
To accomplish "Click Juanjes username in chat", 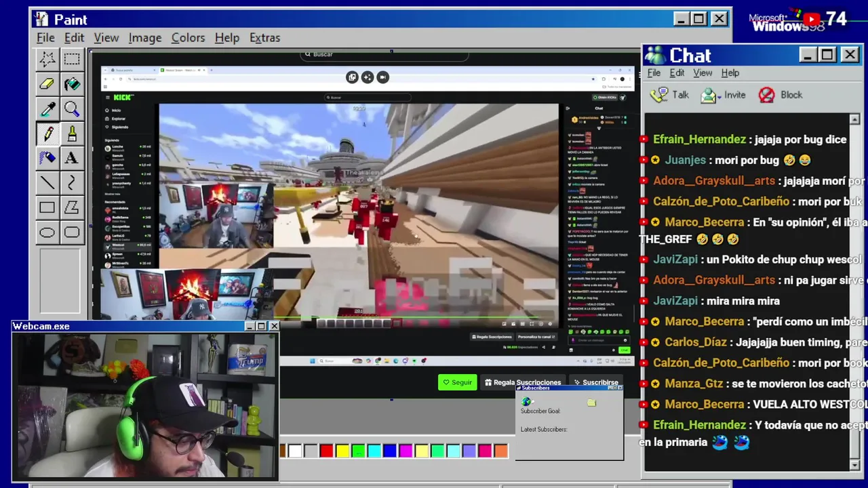I will 686,160.
